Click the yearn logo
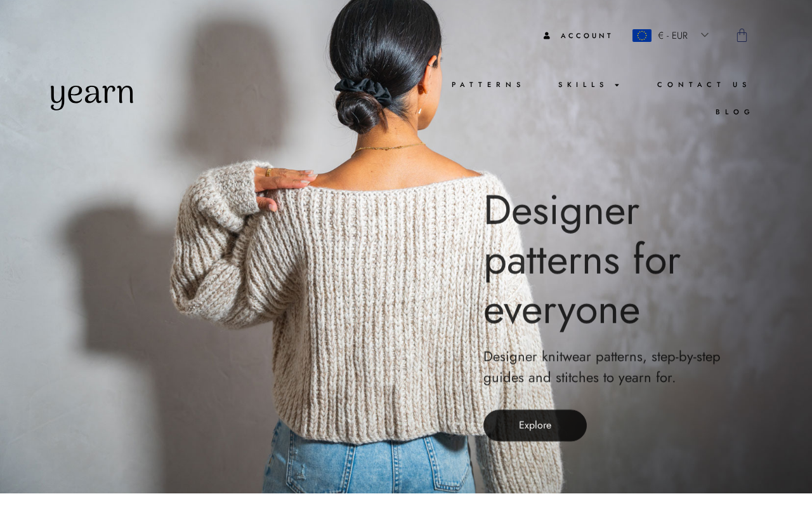The height and width of the screenshot is (508, 812). 92,96
